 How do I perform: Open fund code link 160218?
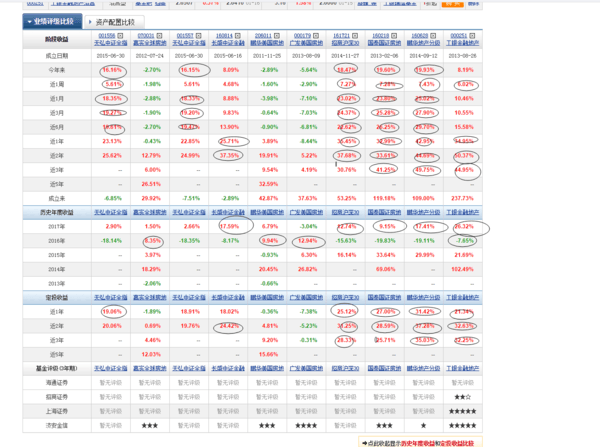[380, 36]
